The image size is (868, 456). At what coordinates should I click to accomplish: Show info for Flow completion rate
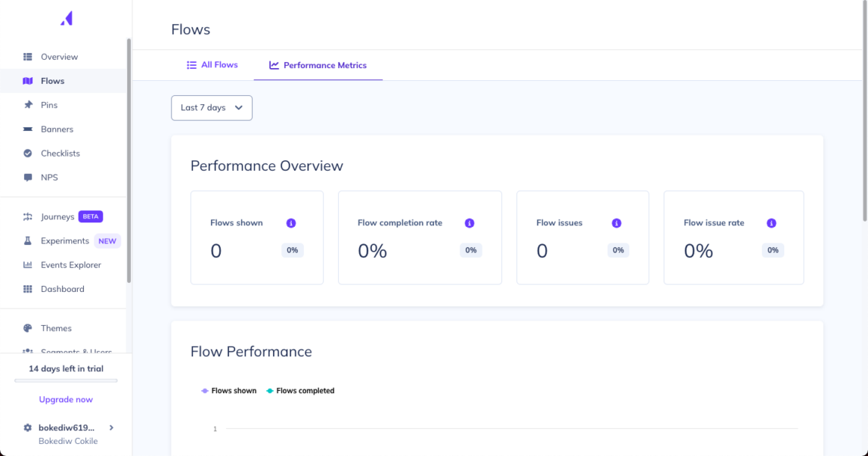(470, 223)
